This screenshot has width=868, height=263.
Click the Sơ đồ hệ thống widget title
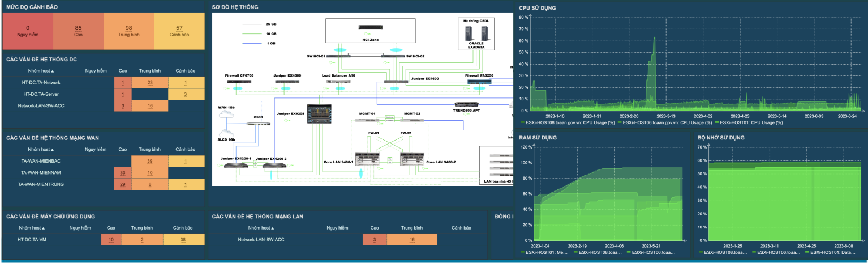(235, 7)
